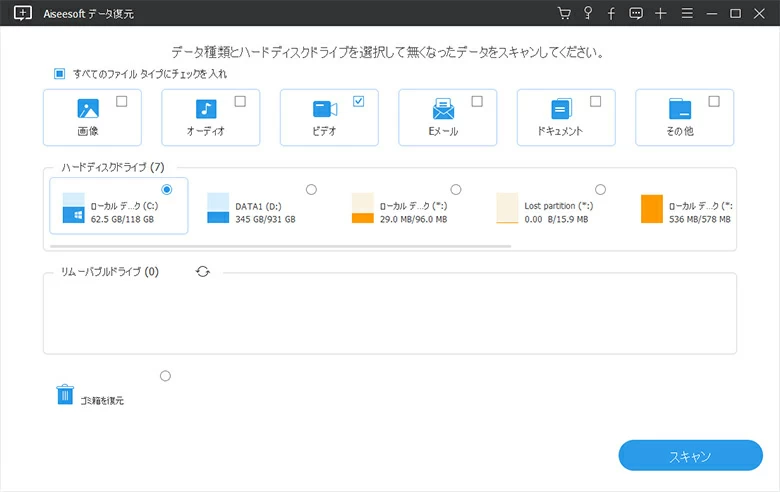The height and width of the screenshot is (492, 780).
Task: Click the refresh icon beside リムーバブルドライブ
Action: pos(203,271)
